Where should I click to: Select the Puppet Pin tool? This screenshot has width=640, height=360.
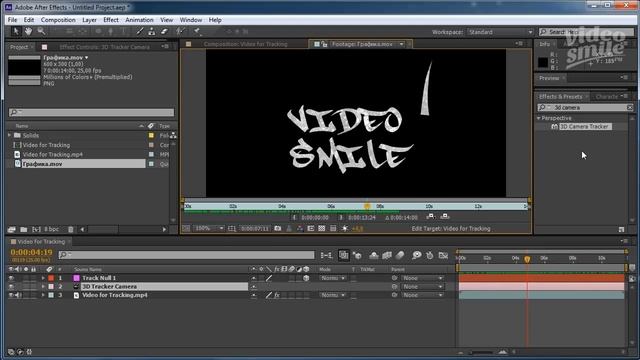coord(197,31)
